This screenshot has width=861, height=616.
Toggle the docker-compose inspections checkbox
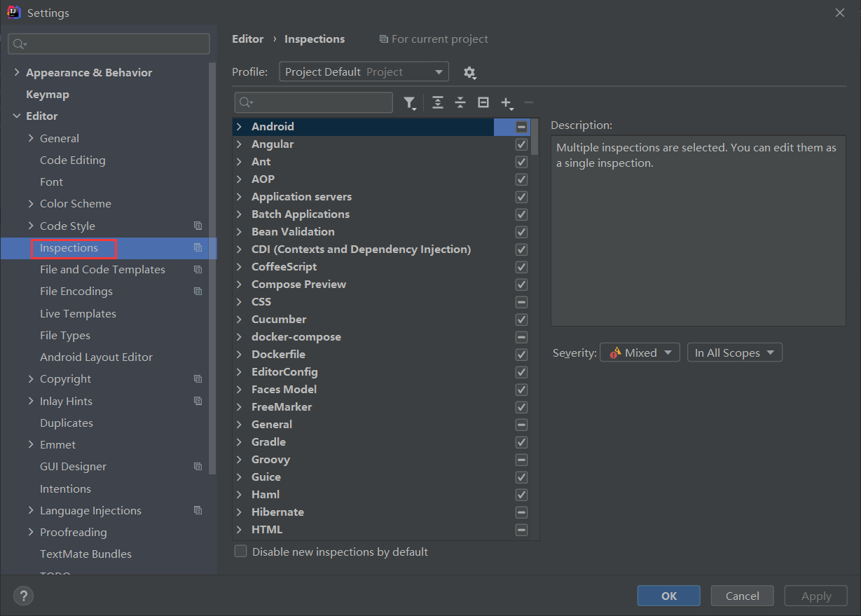[521, 337]
